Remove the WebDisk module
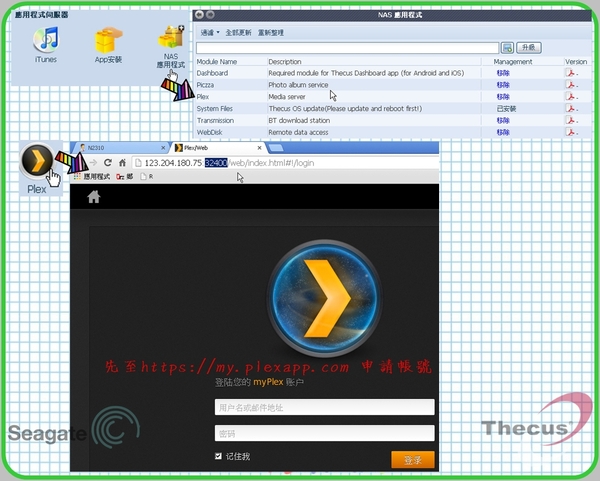 pos(503,132)
